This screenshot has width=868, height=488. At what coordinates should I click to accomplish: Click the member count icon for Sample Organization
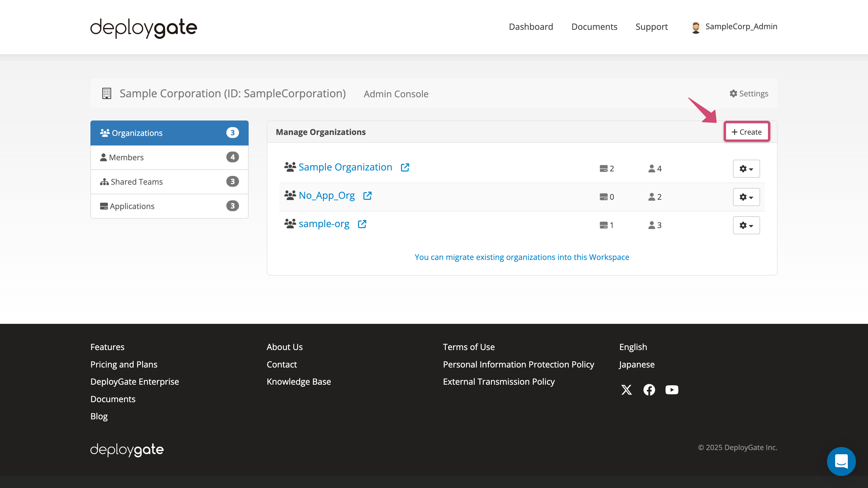tap(652, 168)
